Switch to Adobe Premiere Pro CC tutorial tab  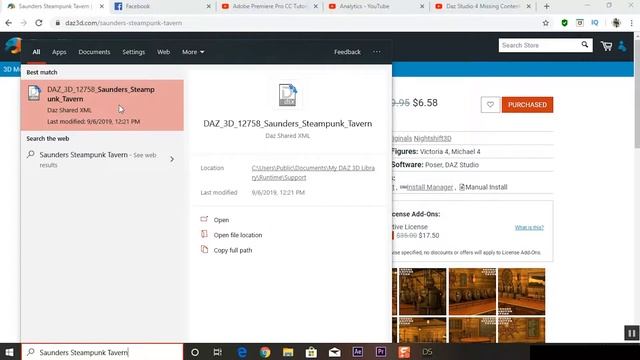(x=268, y=6)
